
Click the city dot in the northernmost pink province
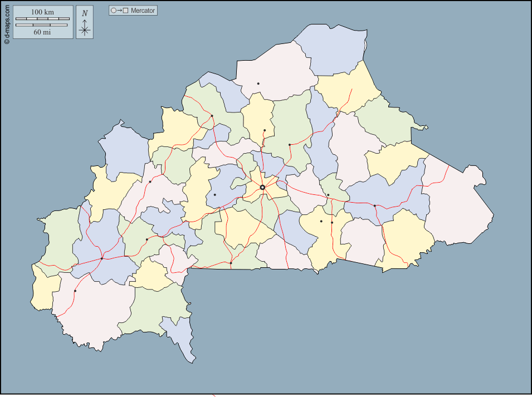pyautogui.click(x=258, y=84)
